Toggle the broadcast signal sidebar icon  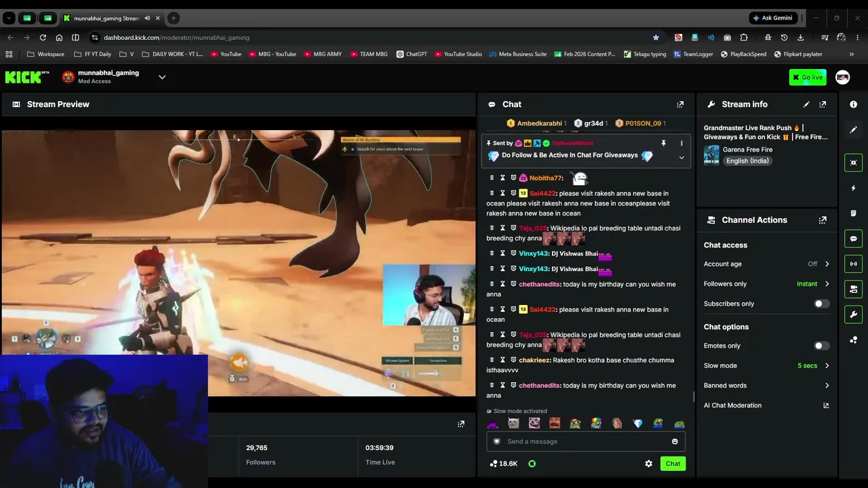[853, 264]
